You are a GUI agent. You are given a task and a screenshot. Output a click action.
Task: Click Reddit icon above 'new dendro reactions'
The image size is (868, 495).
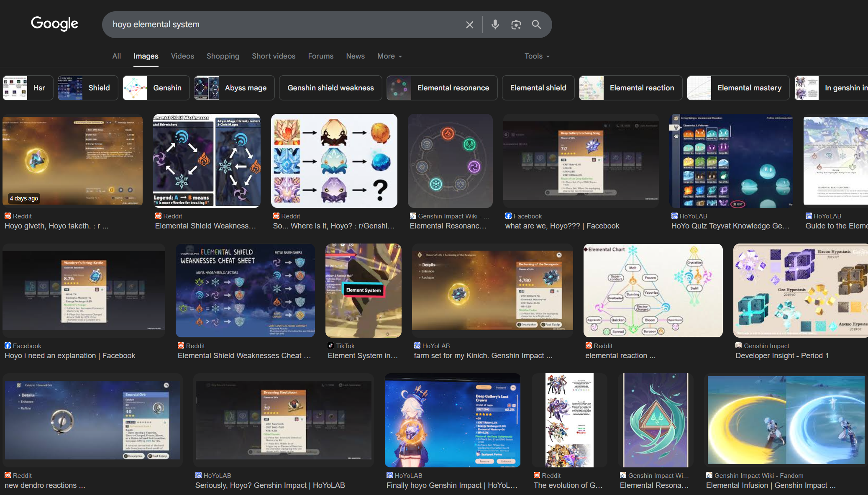pos(8,475)
